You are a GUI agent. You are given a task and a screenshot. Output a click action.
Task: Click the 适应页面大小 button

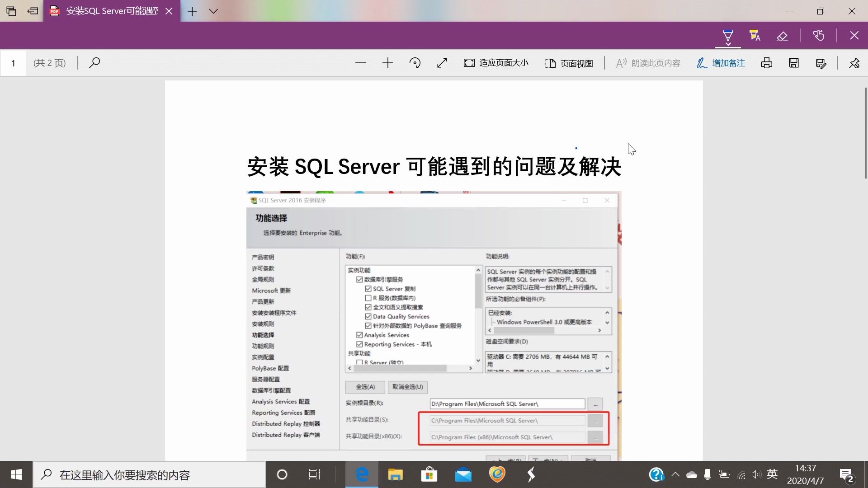pos(496,63)
